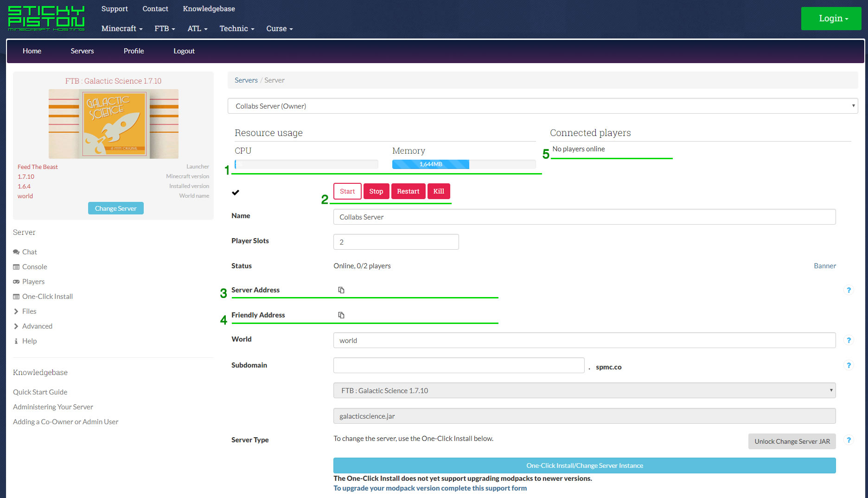This screenshot has height=498, width=868.
Task: Click the Players gamepad icon in sidebar
Action: [x=16, y=282]
